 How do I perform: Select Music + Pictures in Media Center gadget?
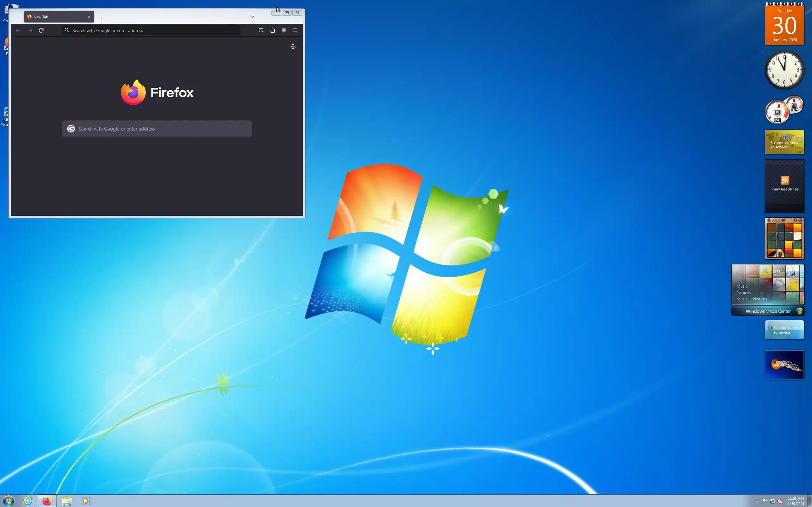751,299
